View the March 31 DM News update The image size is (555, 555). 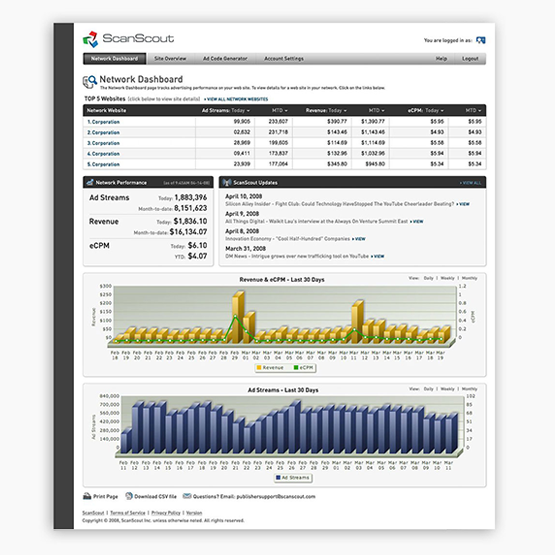click(x=377, y=256)
